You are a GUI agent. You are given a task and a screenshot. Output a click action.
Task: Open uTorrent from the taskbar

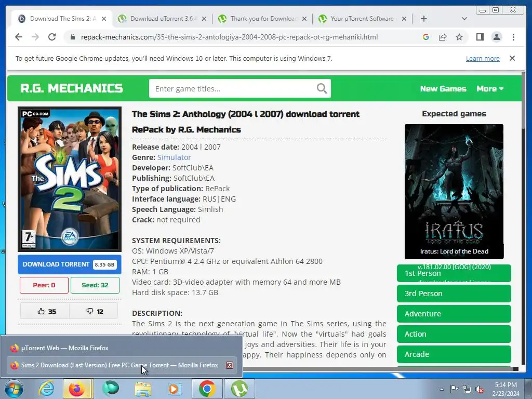click(239, 389)
